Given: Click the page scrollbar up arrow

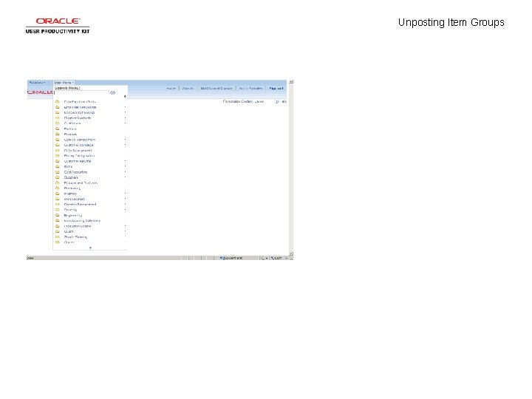Looking at the screenshot, I should pyautogui.click(x=291, y=82).
